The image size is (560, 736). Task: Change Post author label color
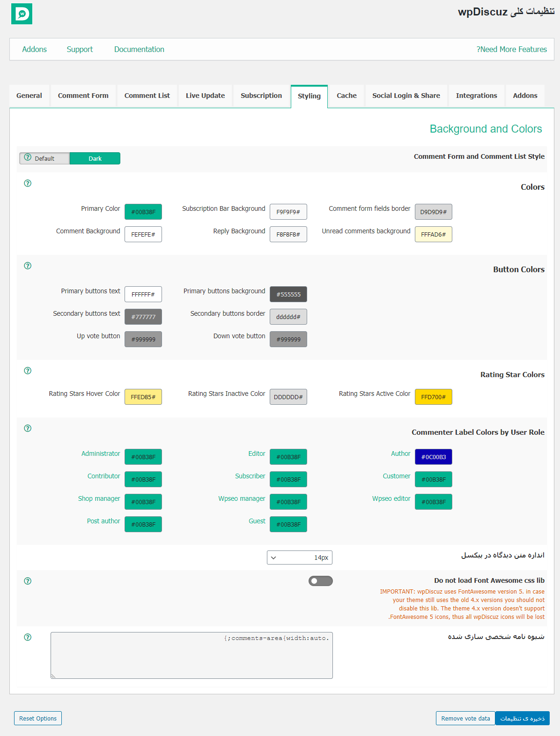[x=143, y=524]
